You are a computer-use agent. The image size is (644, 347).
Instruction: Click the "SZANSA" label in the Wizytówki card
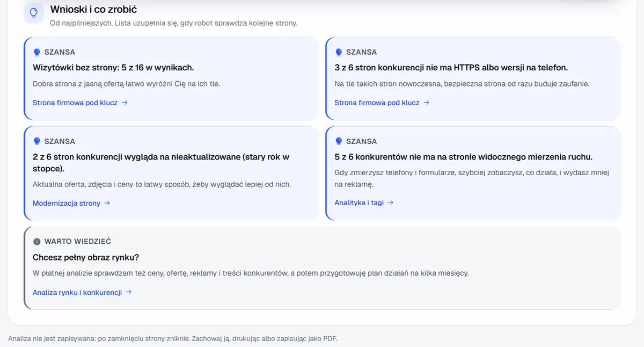[x=60, y=52]
